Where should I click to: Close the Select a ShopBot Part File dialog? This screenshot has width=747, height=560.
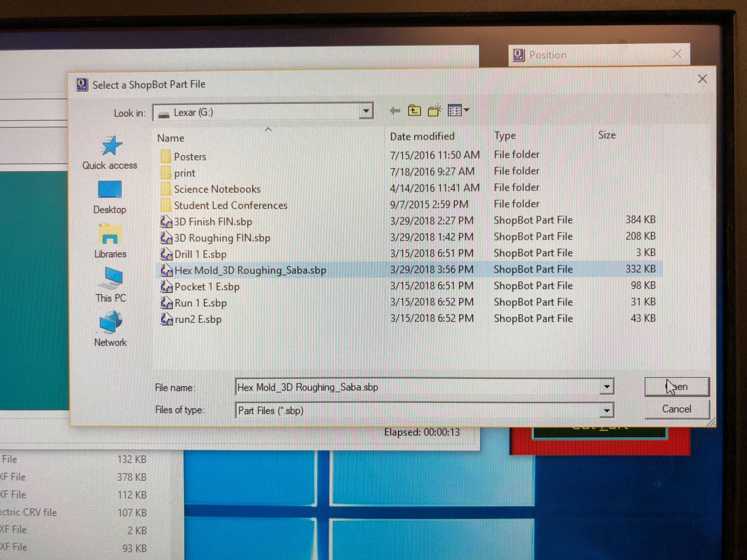click(x=702, y=79)
